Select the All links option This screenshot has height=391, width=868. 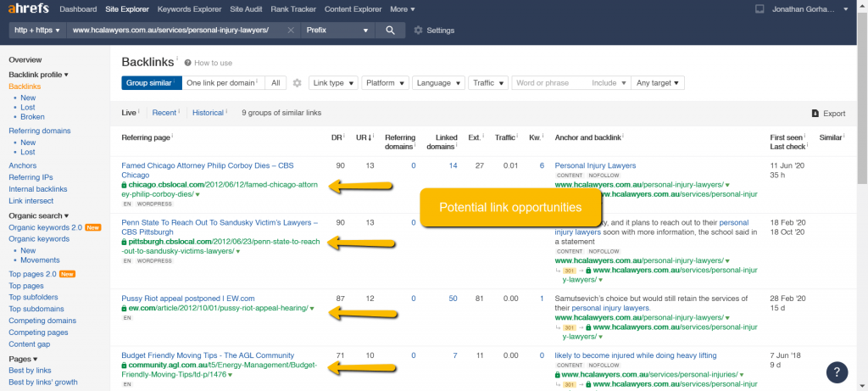point(275,83)
